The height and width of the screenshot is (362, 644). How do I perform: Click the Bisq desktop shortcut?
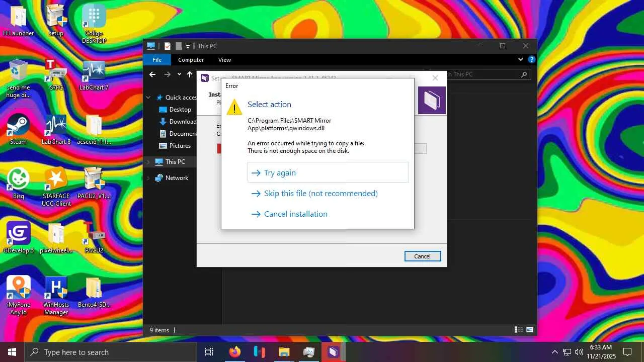19,184
